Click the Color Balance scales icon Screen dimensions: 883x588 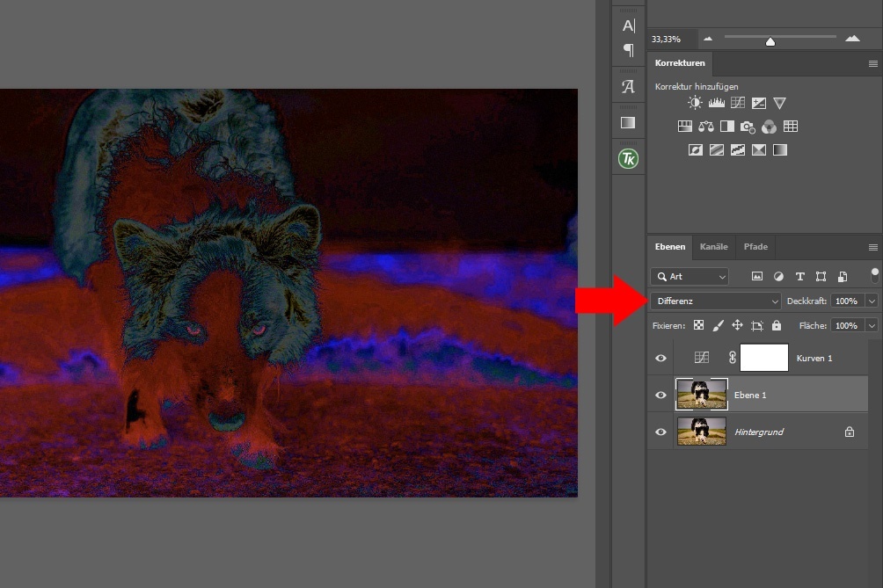click(706, 127)
